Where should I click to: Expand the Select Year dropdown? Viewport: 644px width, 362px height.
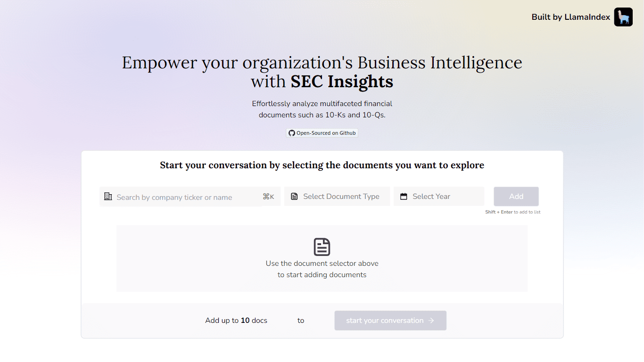point(443,197)
